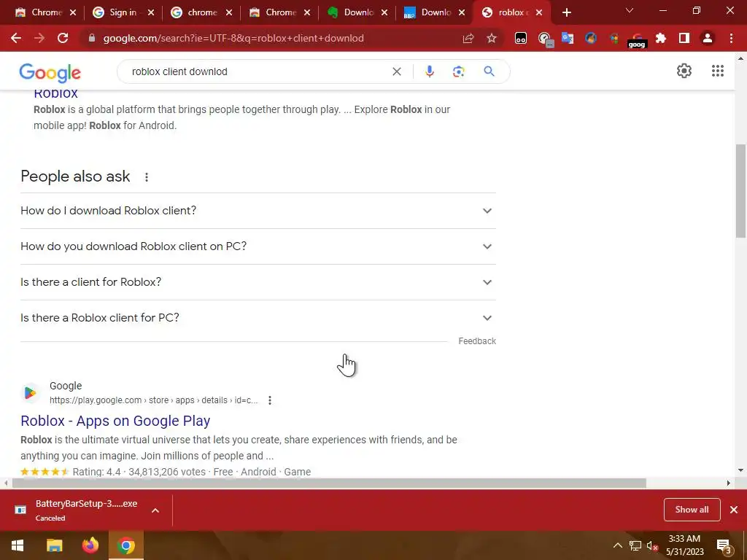
Task: Switch to the 'chrome' Google search tab
Action: [x=201, y=12]
